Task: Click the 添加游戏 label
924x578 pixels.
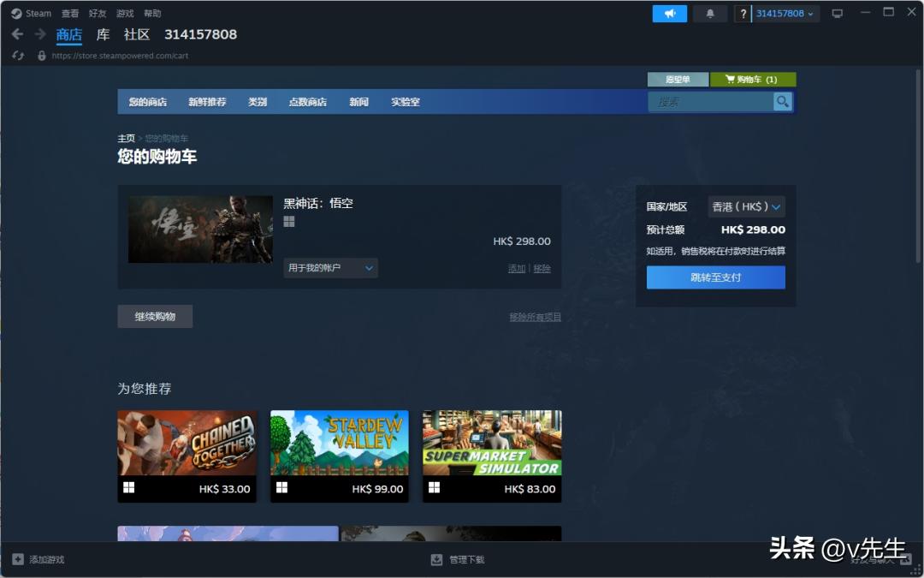Action: (x=46, y=559)
